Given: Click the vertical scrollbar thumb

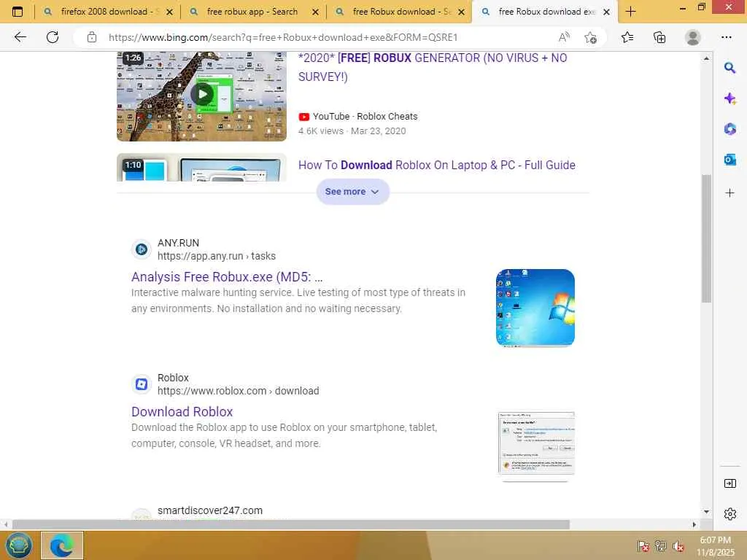Looking at the screenshot, I should pyautogui.click(x=706, y=238).
